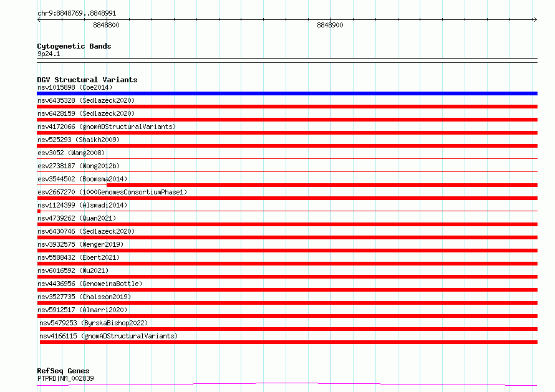Viewport: 555px width, 392px height.
Task: Click the red nsv4166115 variant bar
Action: [x=289, y=342]
